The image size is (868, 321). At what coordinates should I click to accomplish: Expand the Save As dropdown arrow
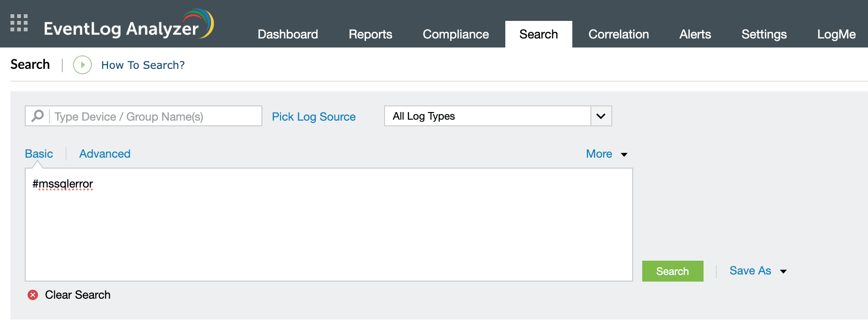[x=783, y=271]
